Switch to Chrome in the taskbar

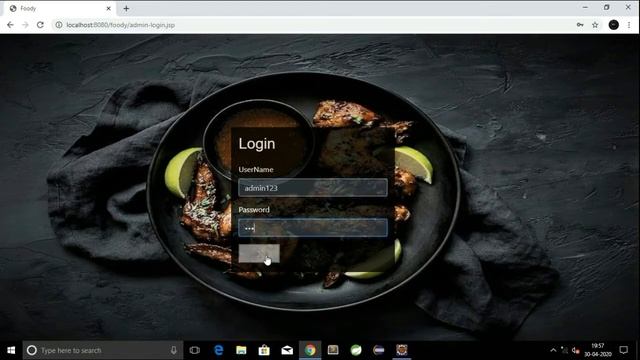(x=310, y=350)
